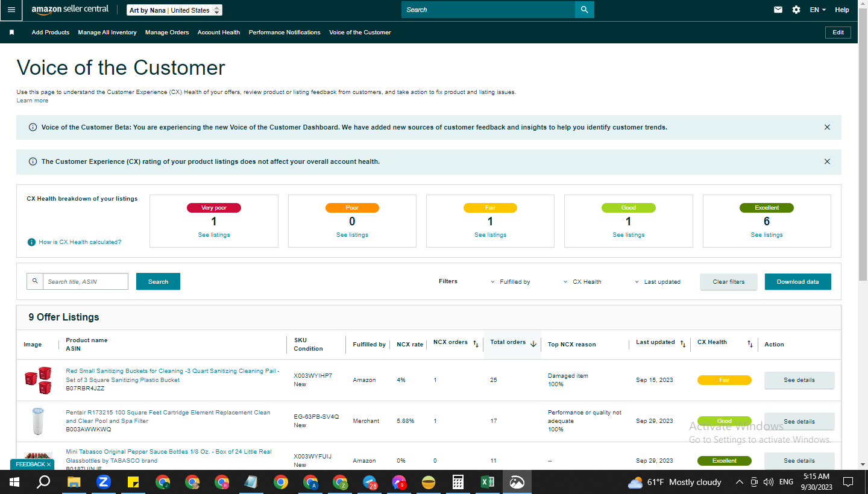Image resolution: width=868 pixels, height=494 pixels.
Task: Click the red sanitizing buckets thumbnail
Action: coord(38,380)
